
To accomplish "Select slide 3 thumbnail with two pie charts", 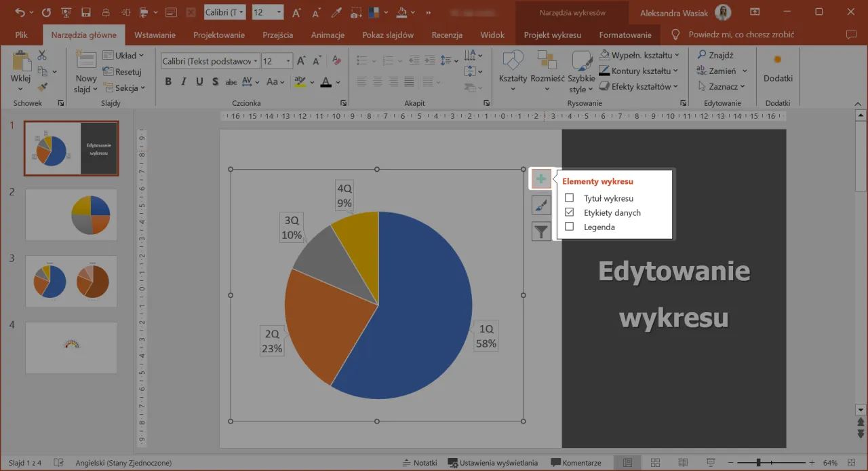I will 71,281.
